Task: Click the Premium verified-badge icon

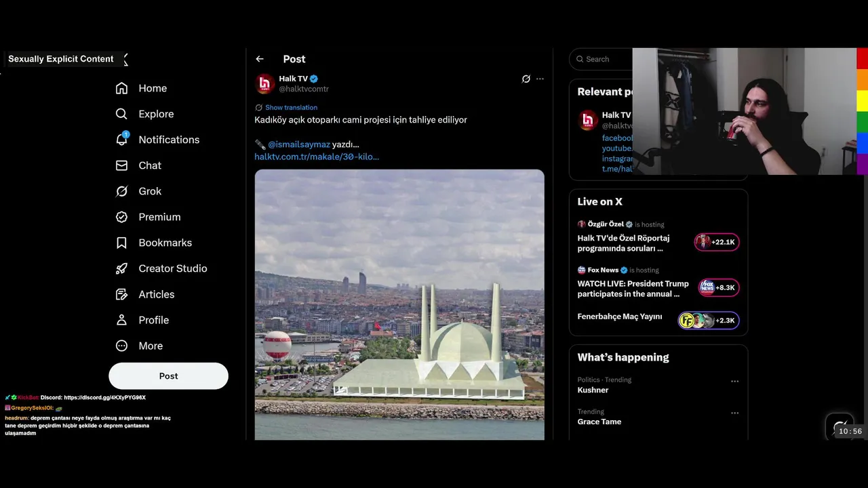Action: click(x=121, y=217)
